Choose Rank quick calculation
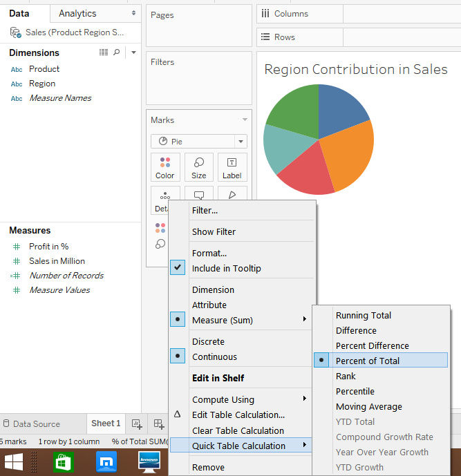Viewport: 461px width, 476px height. (x=346, y=377)
